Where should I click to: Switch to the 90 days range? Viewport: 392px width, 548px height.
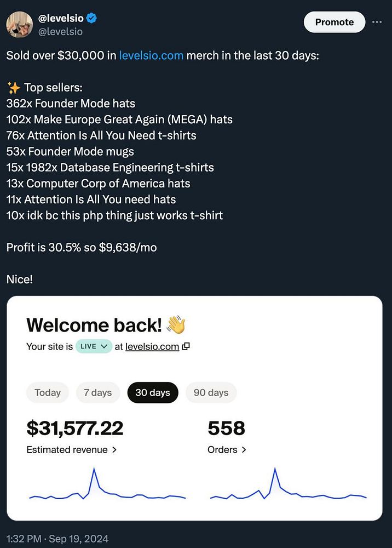(211, 392)
